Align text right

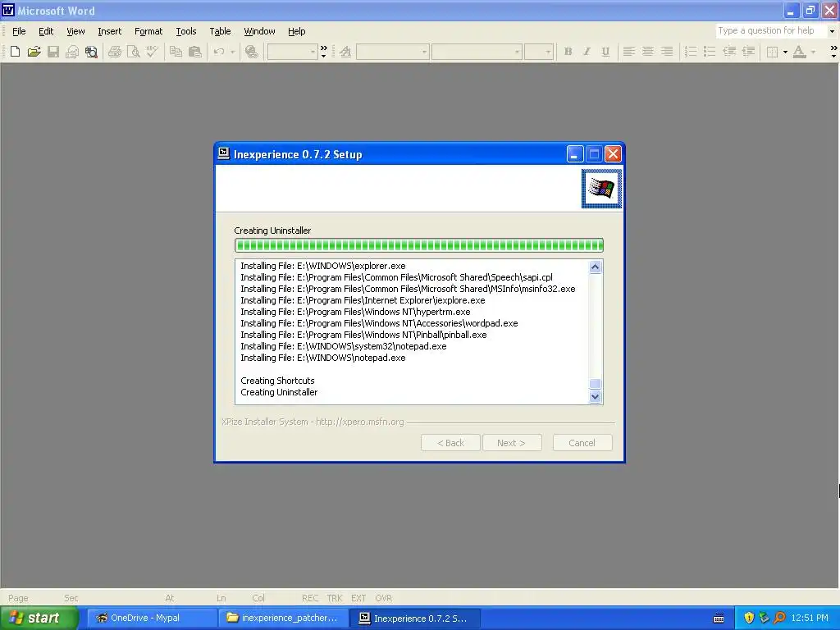667,52
